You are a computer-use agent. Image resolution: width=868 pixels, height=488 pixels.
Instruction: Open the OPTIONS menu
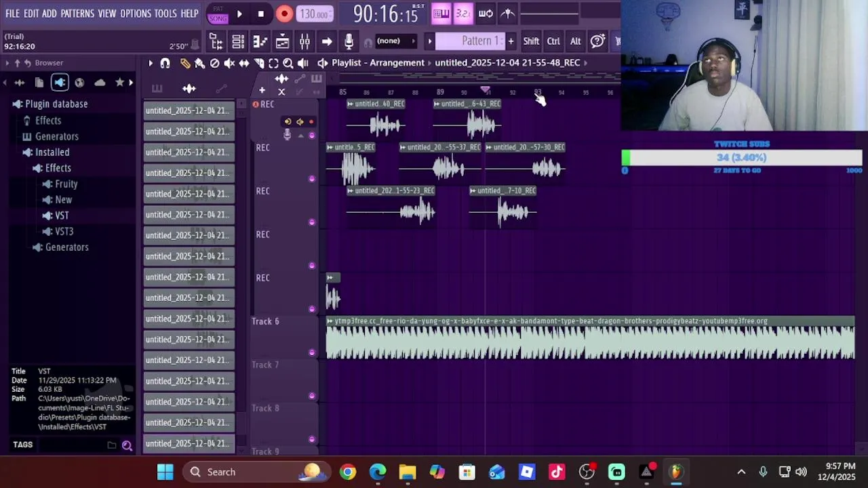click(136, 14)
